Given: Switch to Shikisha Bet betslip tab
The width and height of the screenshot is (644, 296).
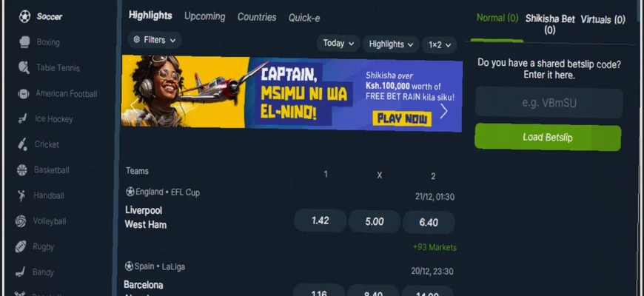Looking at the screenshot, I should click(550, 24).
